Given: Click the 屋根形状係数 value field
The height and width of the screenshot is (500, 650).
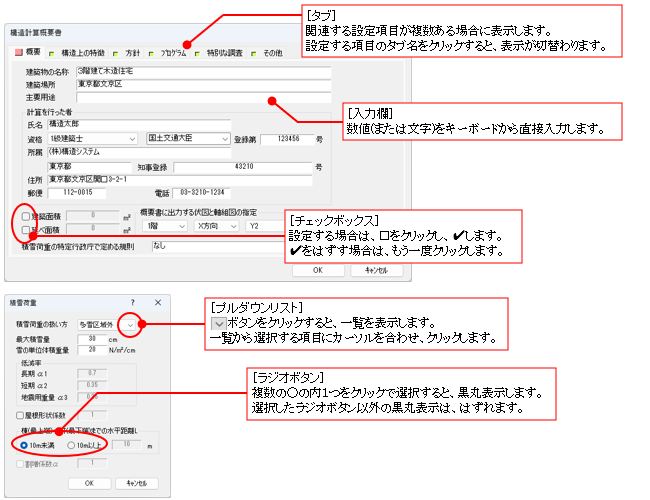Looking at the screenshot, I should [x=92, y=415].
